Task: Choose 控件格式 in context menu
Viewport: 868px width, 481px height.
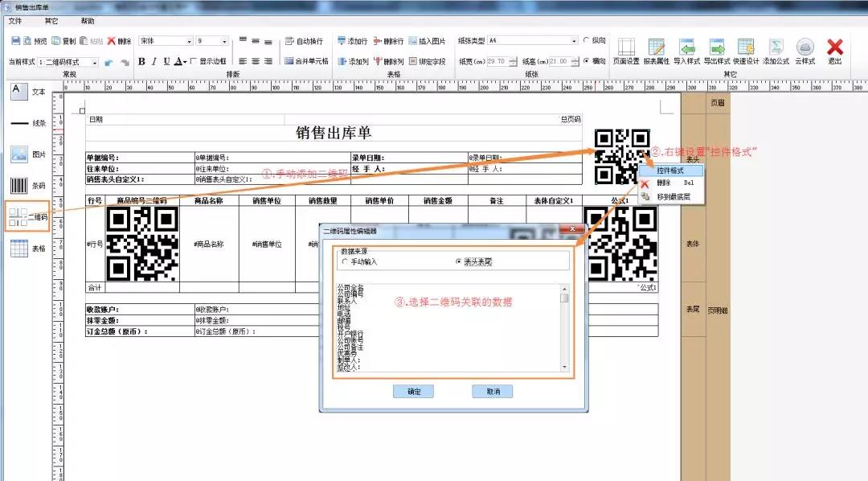Action: tap(670, 171)
